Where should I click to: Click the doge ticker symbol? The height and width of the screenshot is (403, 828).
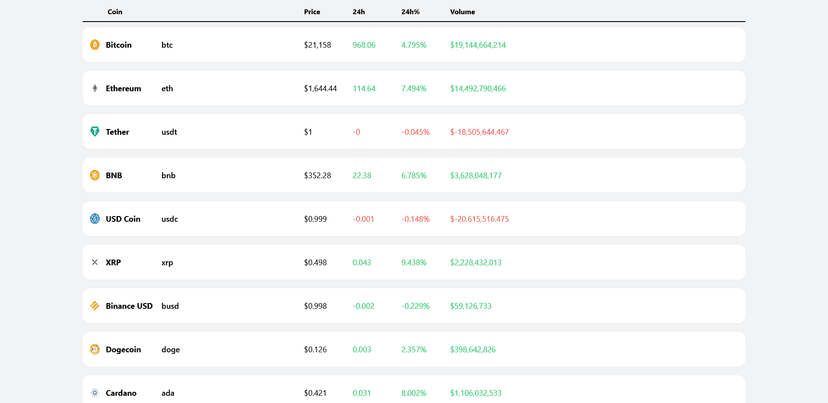[171, 350]
